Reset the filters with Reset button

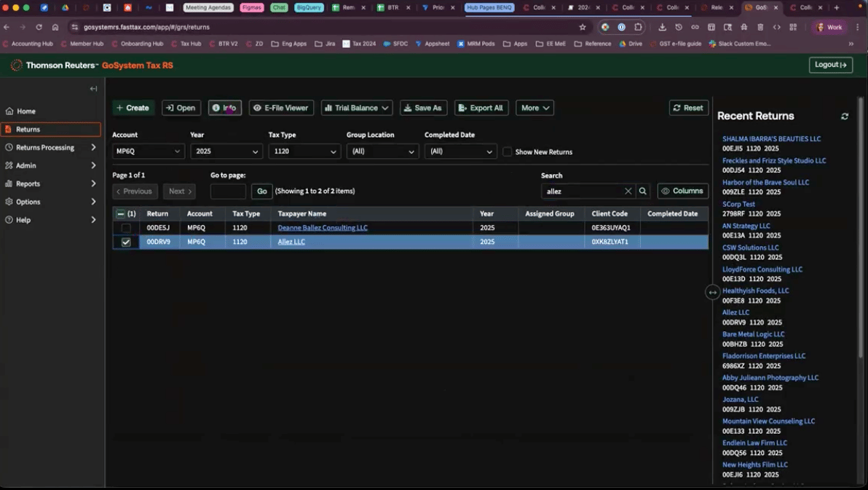point(689,108)
